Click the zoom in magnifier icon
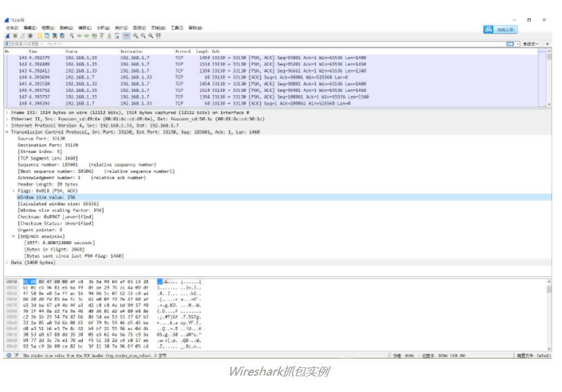The height and width of the screenshot is (392, 562). coord(135,36)
